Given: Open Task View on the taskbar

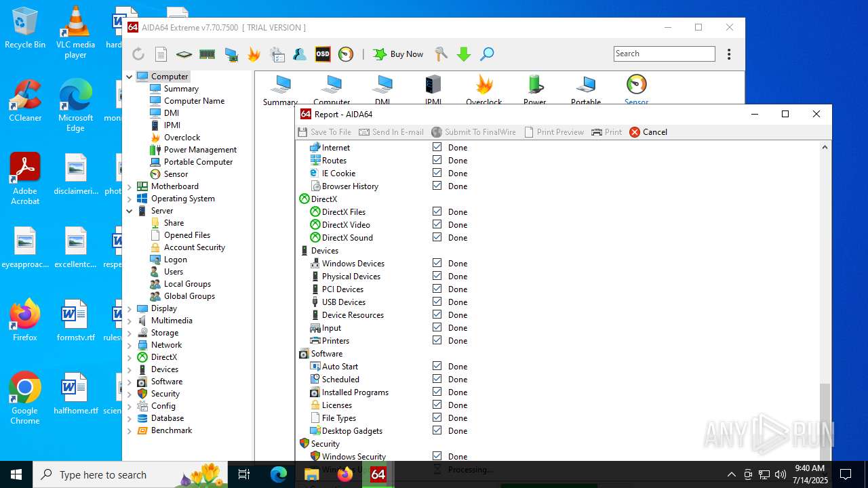Looking at the screenshot, I should pyautogui.click(x=245, y=474).
